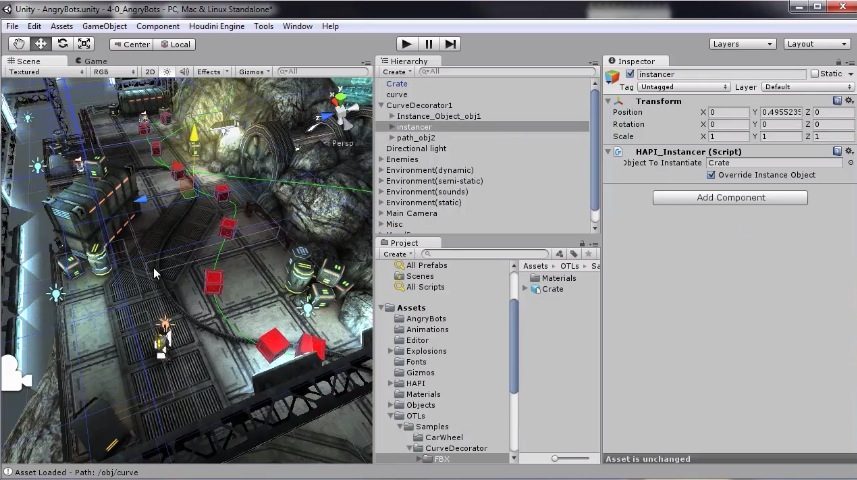Select the Move tool in the toolbar
The height and width of the screenshot is (480, 857).
pyautogui.click(x=41, y=44)
